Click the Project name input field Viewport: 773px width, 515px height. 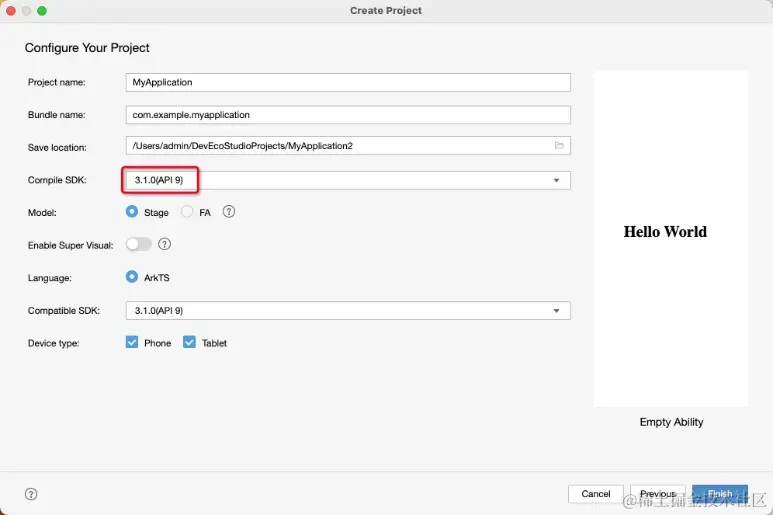(x=348, y=82)
